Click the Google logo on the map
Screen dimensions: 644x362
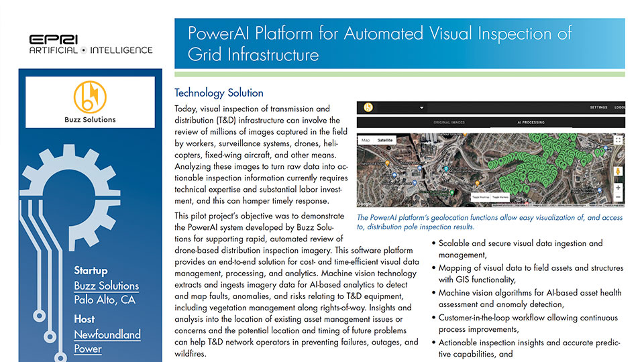click(364, 203)
